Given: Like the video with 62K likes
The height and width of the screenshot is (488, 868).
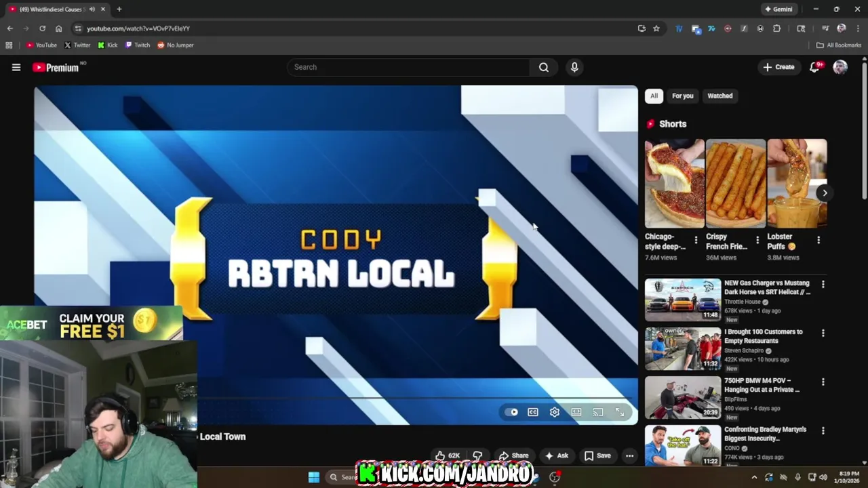Looking at the screenshot, I should [448, 455].
